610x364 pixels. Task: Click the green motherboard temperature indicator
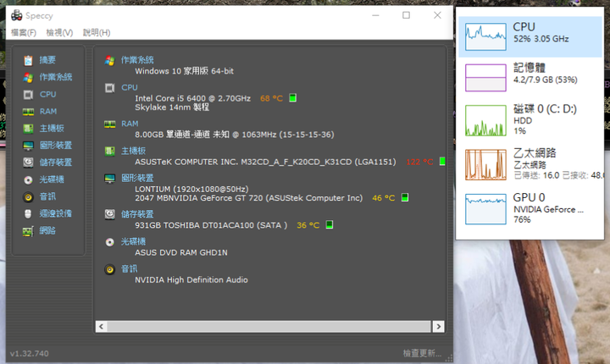(442, 162)
